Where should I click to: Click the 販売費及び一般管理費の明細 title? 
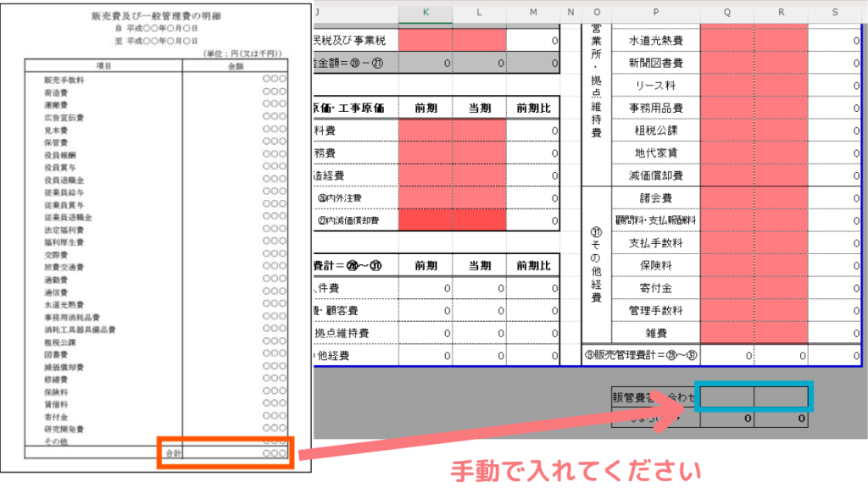click(x=155, y=16)
